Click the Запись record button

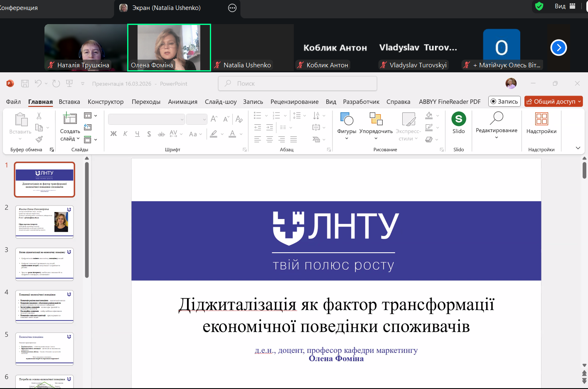coord(504,101)
